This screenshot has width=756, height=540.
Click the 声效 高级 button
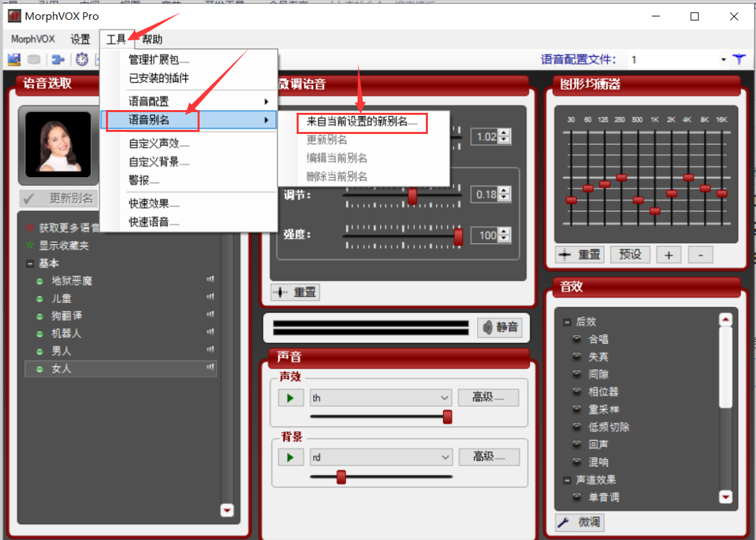[488, 397]
